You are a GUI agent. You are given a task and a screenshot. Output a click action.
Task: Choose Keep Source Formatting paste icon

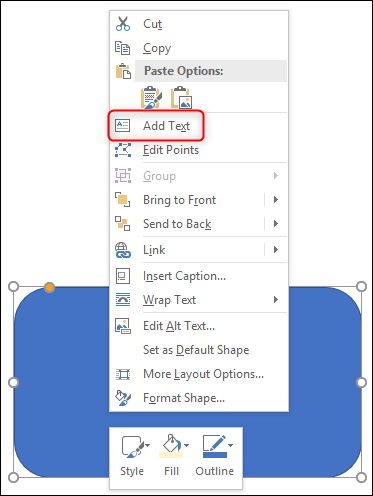pyautogui.click(x=151, y=98)
